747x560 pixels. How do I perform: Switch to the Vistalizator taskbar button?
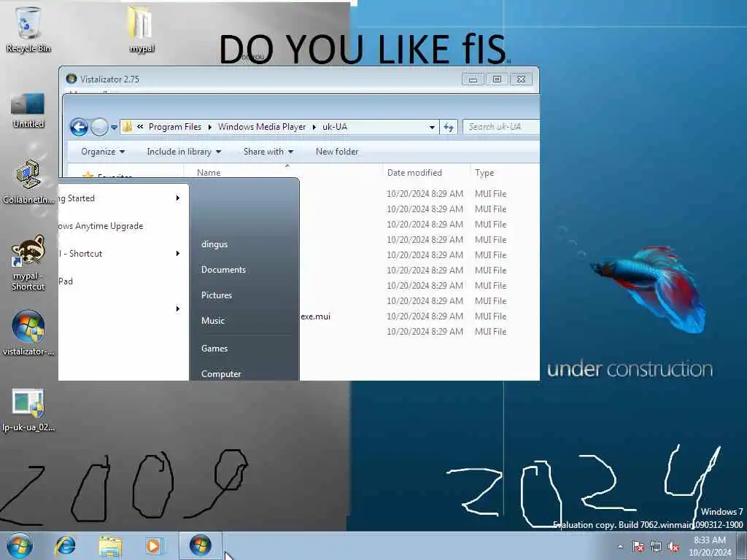[x=201, y=545]
